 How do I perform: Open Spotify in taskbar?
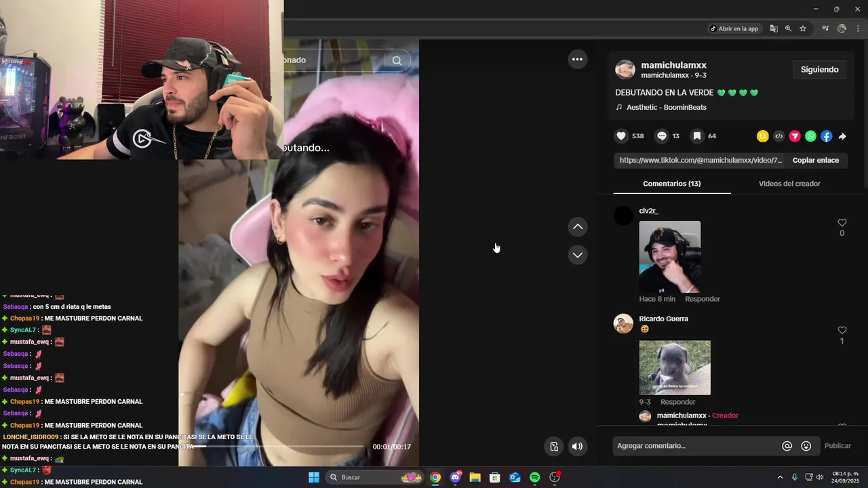[534, 477]
